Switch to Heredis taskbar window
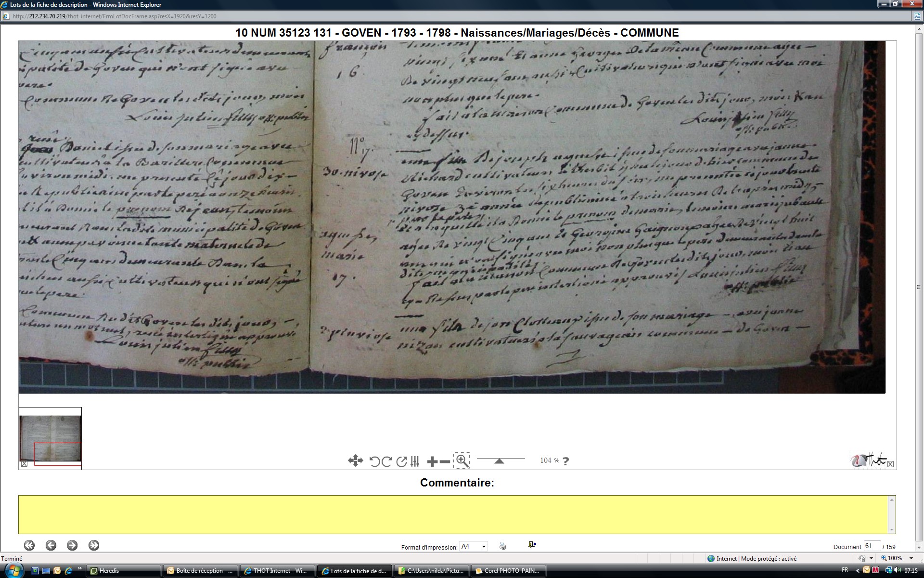 coord(123,571)
